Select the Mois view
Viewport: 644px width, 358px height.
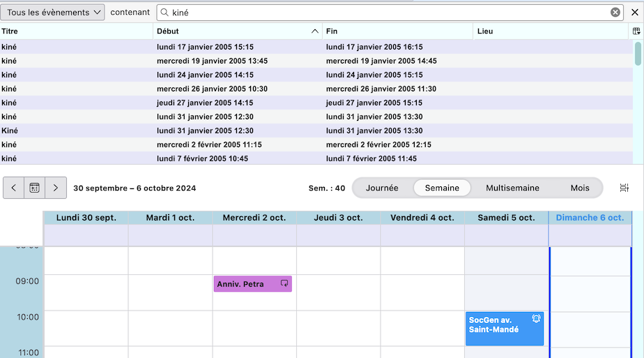point(579,188)
